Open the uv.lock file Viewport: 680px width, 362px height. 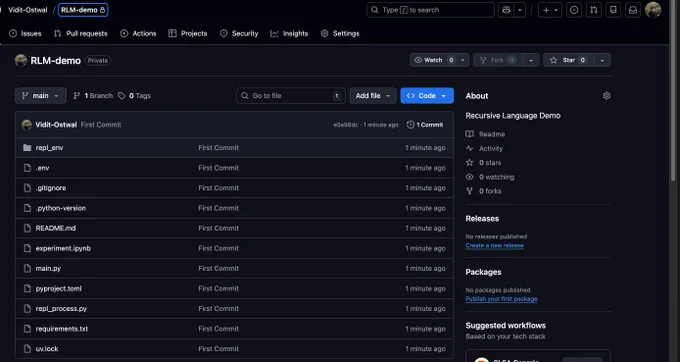[x=47, y=349]
